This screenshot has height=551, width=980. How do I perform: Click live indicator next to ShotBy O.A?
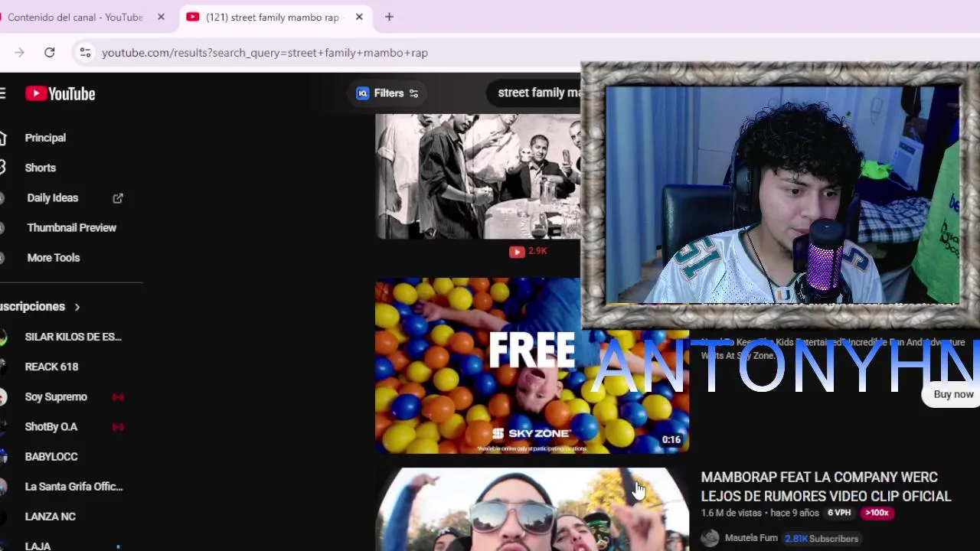pos(118,426)
